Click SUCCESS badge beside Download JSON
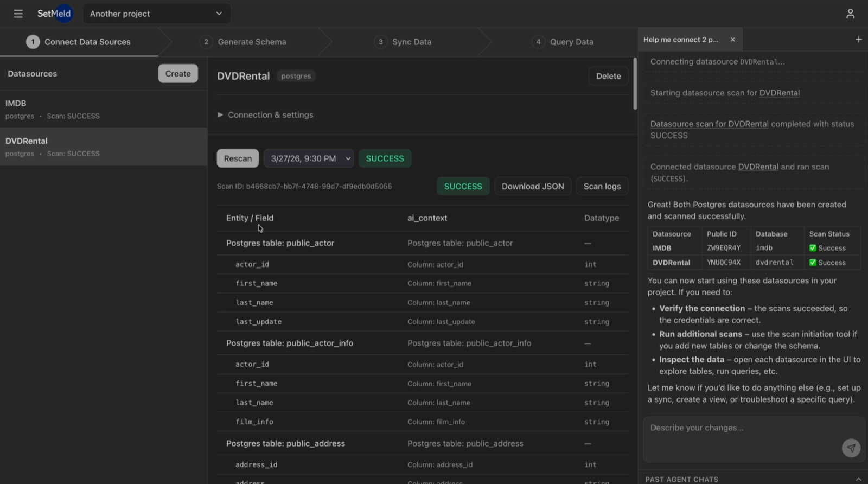Image resolution: width=868 pixels, height=484 pixels. (463, 186)
